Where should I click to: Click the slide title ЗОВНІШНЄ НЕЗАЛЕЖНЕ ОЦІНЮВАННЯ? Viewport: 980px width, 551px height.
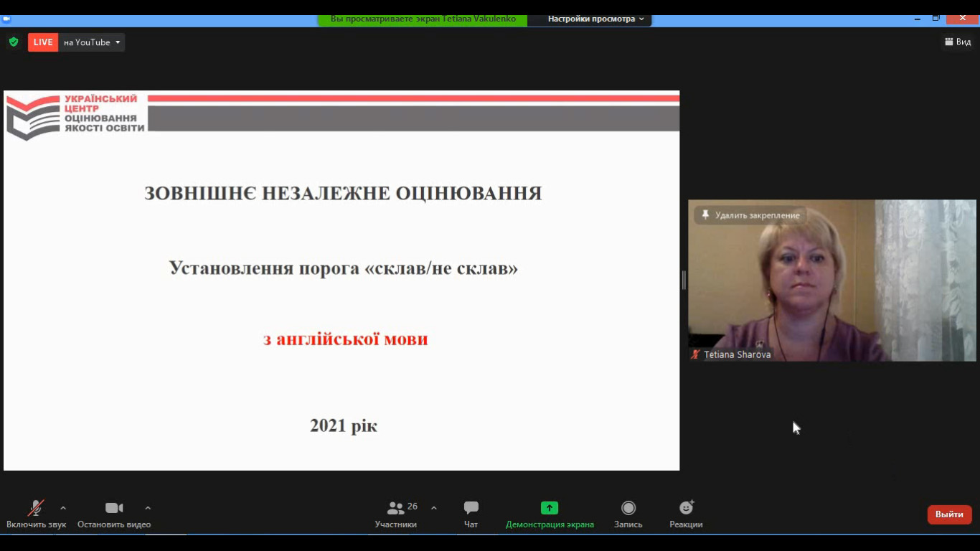coord(343,194)
